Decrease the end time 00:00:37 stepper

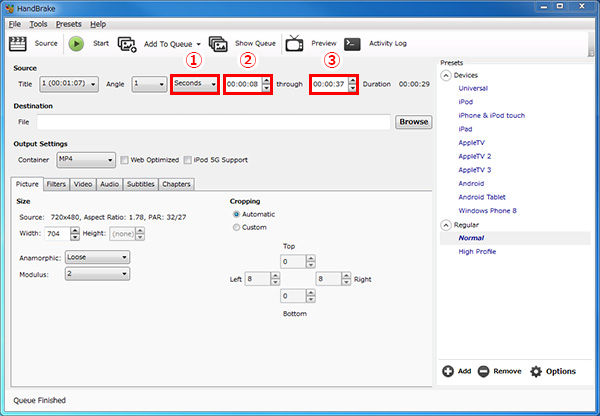352,88
